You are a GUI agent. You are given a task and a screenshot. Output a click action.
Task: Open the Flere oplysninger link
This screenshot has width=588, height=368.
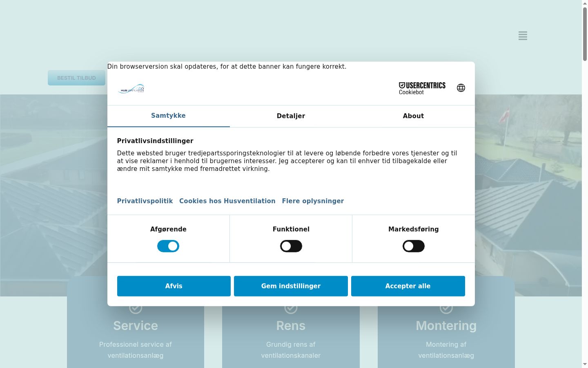(313, 201)
